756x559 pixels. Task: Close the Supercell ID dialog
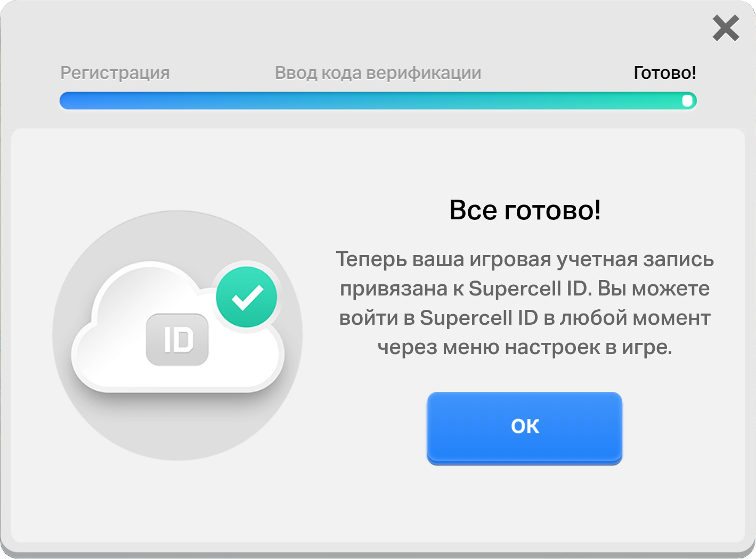tap(726, 28)
